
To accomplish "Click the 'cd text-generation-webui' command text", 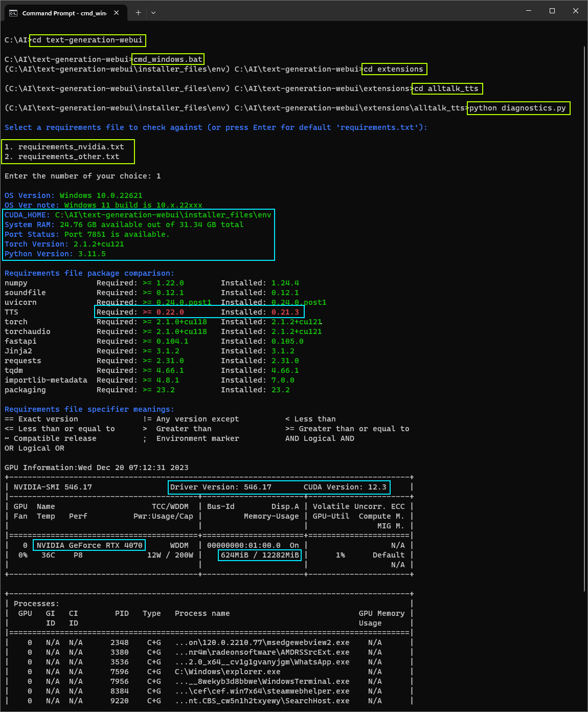I will 87,40.
